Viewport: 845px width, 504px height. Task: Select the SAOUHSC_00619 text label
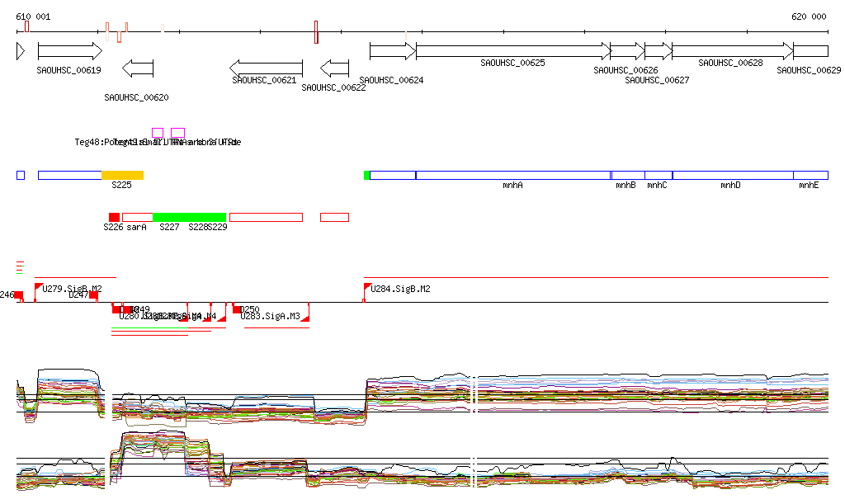point(69,70)
